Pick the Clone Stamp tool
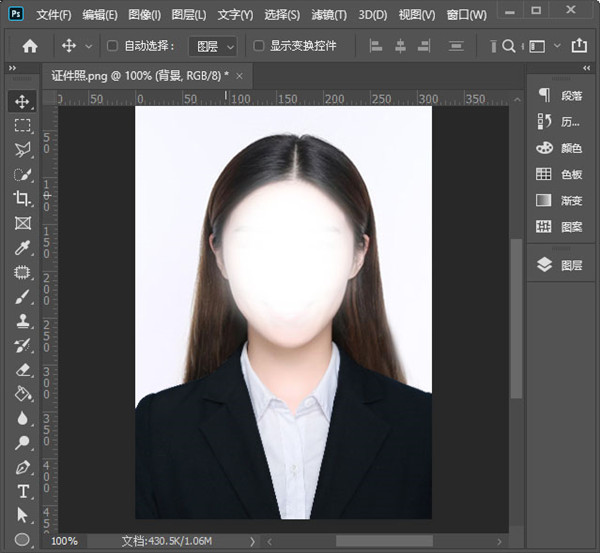The width and height of the screenshot is (600, 553). click(22, 321)
